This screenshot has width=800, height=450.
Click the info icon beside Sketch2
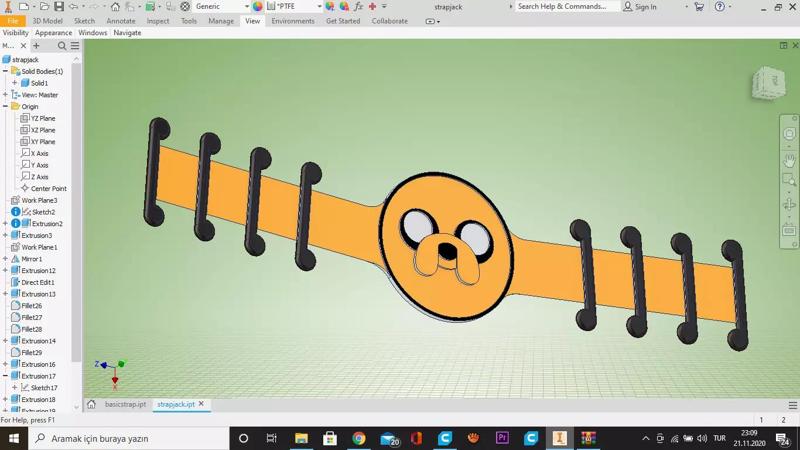16,212
